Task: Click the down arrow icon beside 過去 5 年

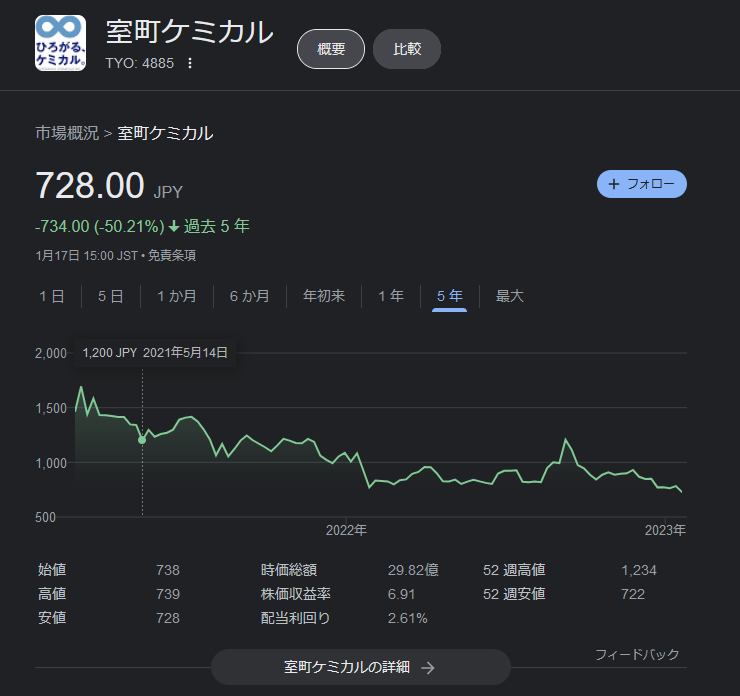Action: click(174, 226)
